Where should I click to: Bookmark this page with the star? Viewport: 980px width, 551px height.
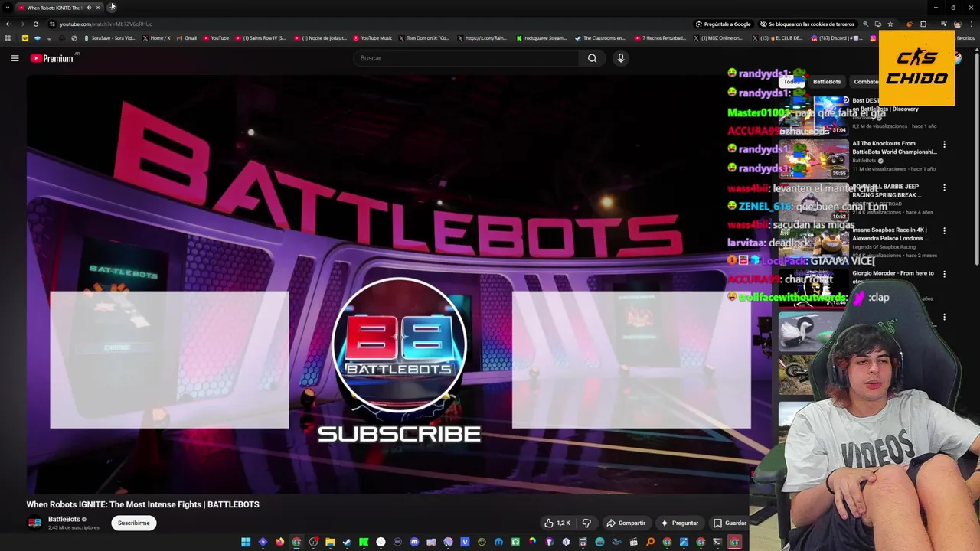tap(890, 24)
